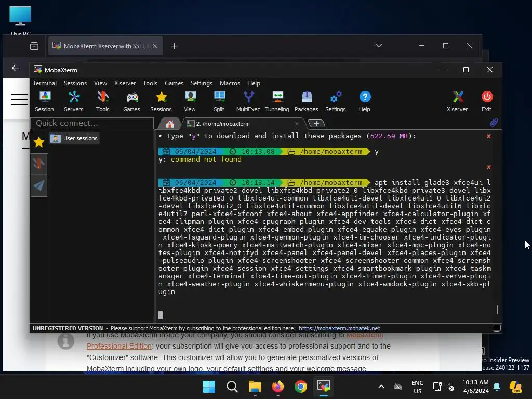Close the /home/mobaxterm terminal tab

click(x=297, y=124)
